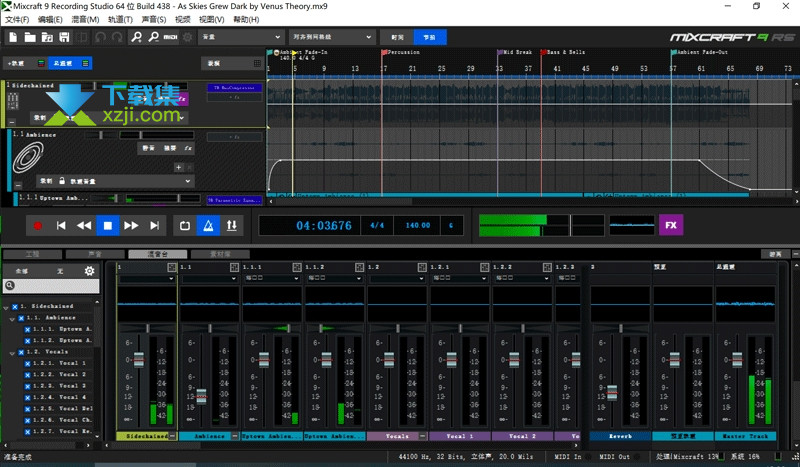The width and height of the screenshot is (800, 467).
Task: Open the Mix (混音) menu
Action: pyautogui.click(x=85, y=19)
